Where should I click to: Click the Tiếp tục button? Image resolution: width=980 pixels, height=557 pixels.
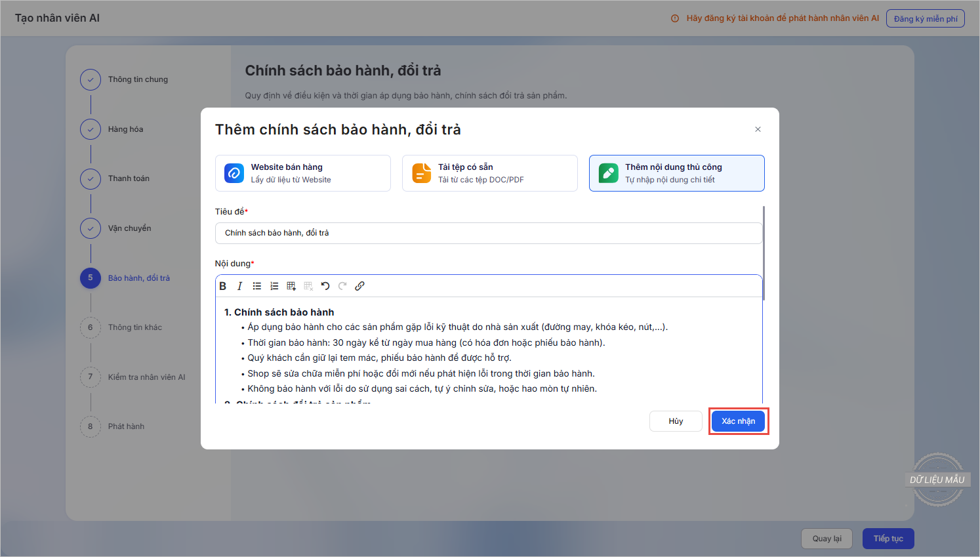tap(888, 539)
